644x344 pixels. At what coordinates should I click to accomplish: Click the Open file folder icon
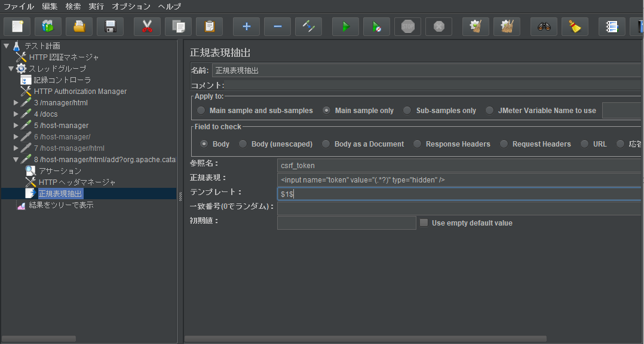coord(79,27)
